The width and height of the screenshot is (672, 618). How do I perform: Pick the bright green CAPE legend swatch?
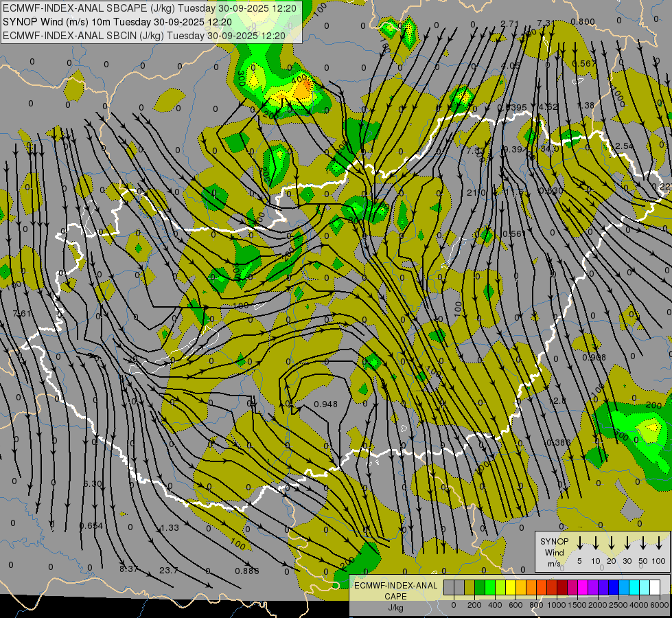(490, 587)
